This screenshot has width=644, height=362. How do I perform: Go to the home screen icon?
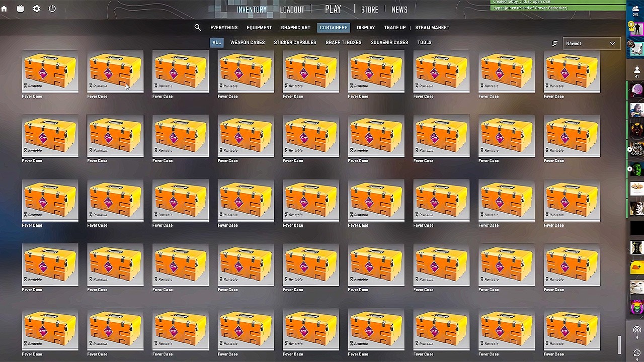[4, 9]
